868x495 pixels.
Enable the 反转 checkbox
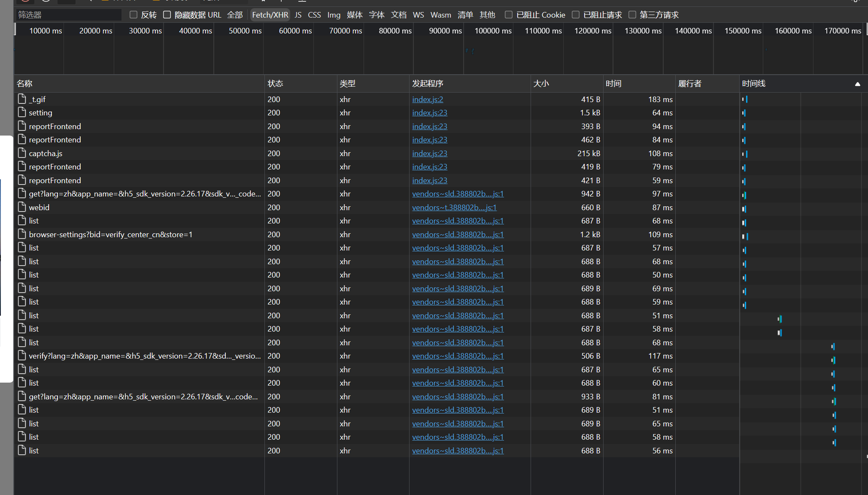click(134, 15)
